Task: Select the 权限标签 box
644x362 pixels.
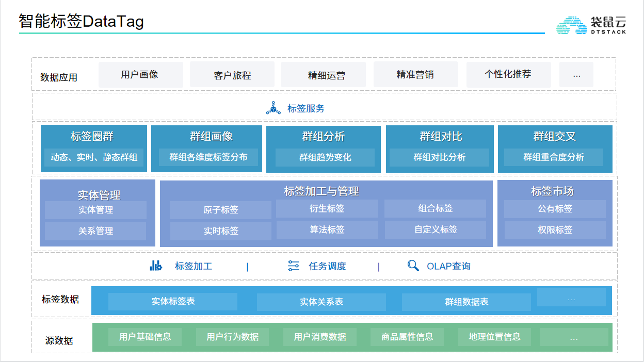Action: [x=555, y=230]
